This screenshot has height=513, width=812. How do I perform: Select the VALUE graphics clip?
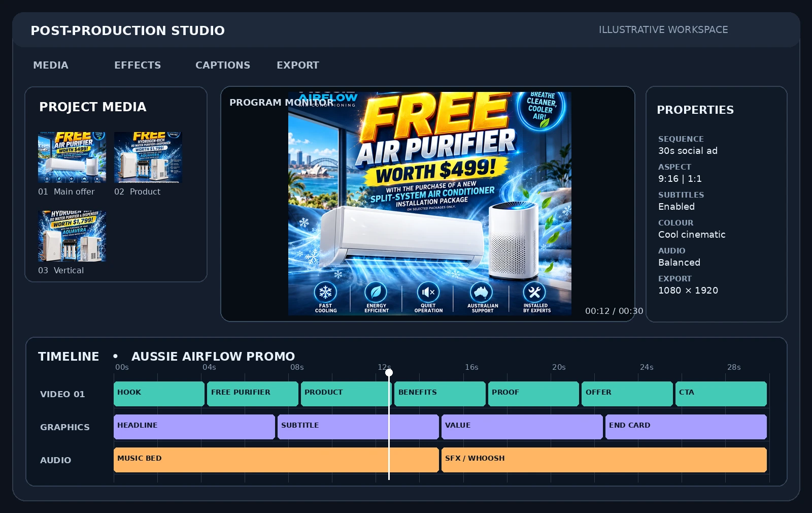point(522,427)
